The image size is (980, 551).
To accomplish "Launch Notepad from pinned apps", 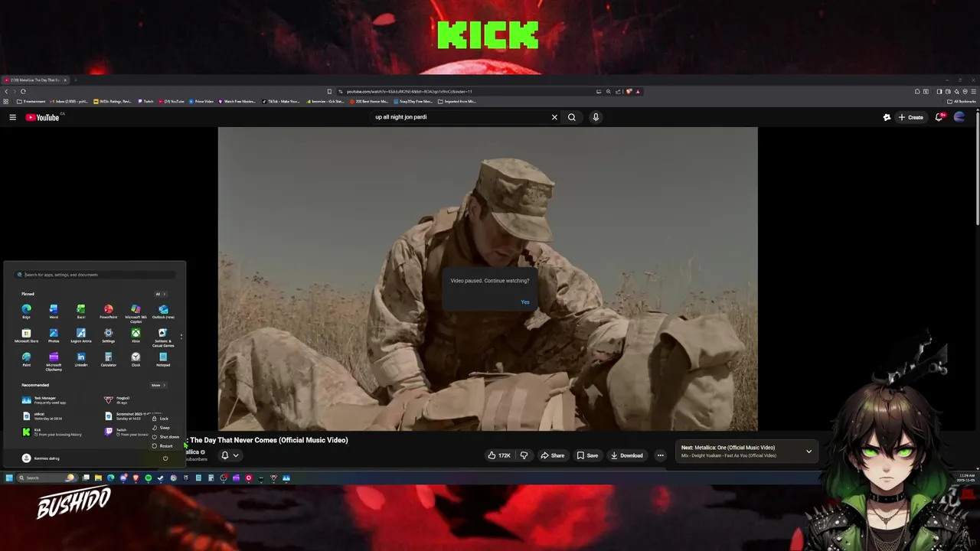I will (163, 359).
